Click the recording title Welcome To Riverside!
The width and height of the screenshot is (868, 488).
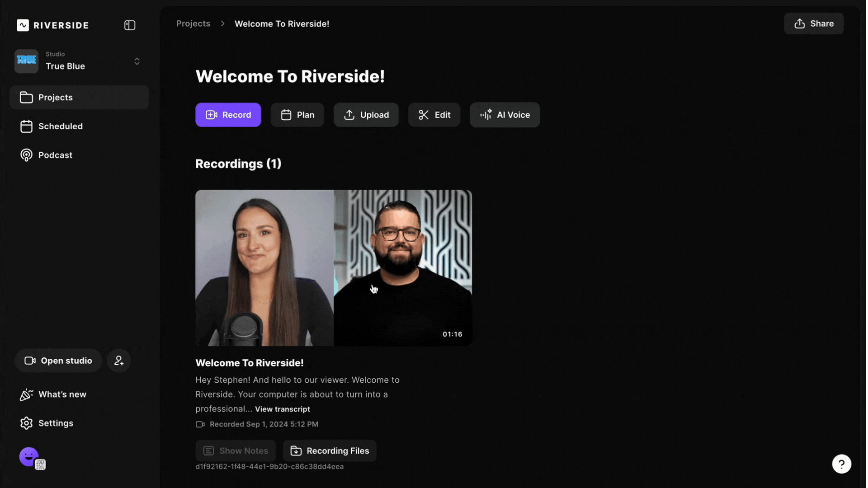click(250, 363)
